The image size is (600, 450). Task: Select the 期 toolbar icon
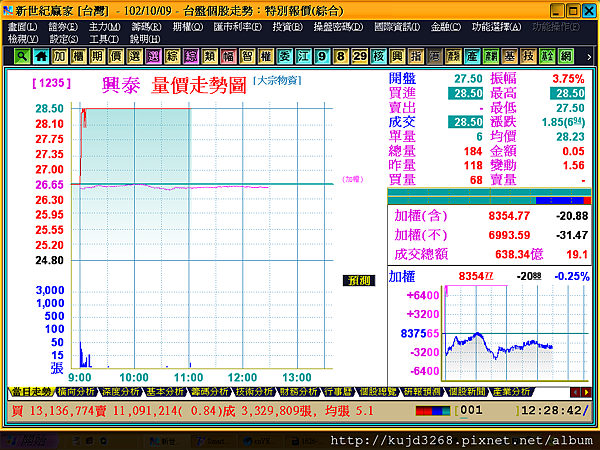(x=97, y=56)
